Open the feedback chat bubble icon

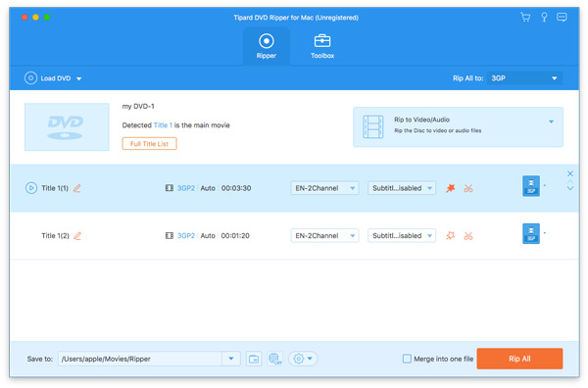click(x=562, y=18)
